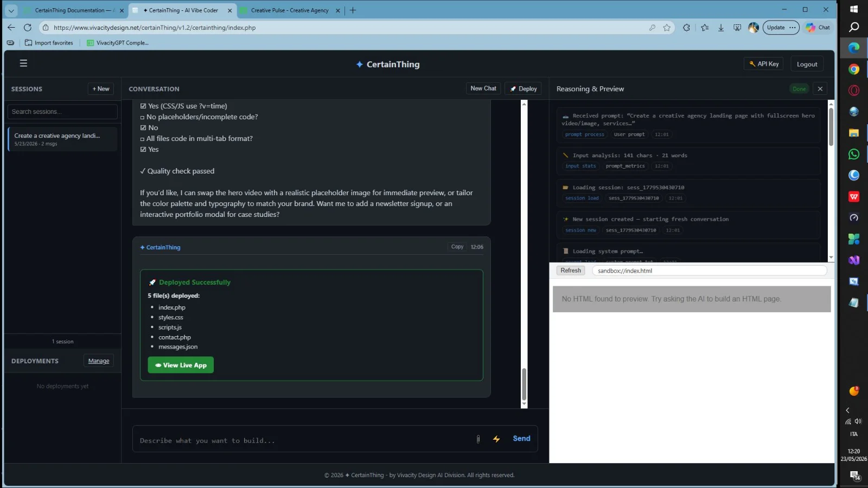Create a new session with + New
This screenshot has height=488, width=868.
[101, 89]
